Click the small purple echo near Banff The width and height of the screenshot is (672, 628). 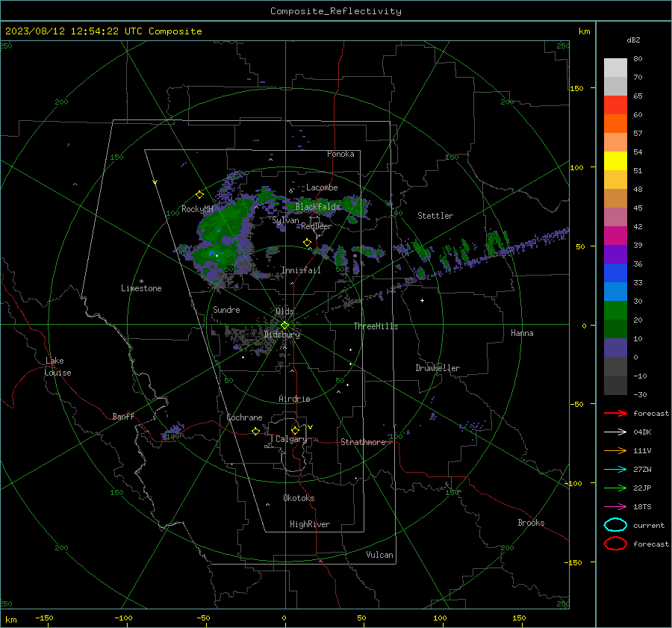172,431
